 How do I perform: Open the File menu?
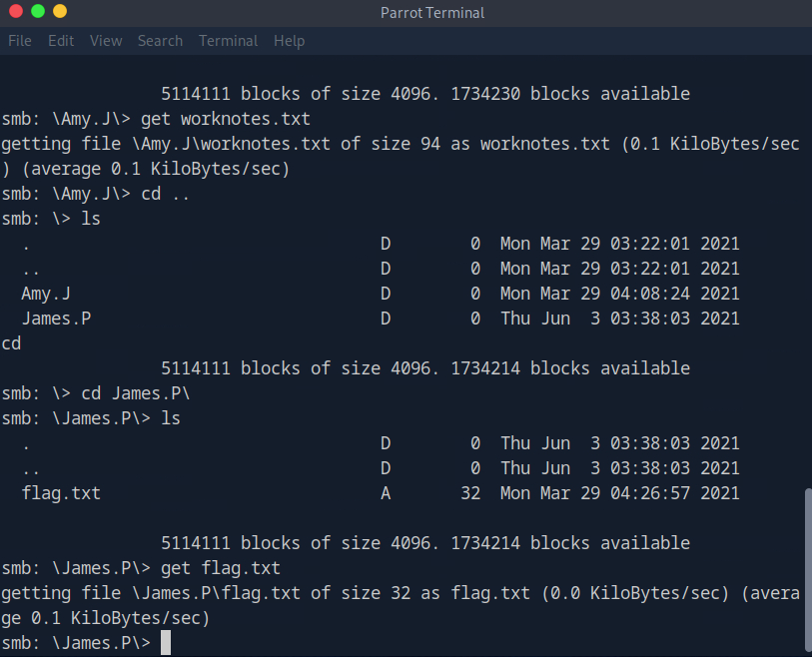pyautogui.click(x=20, y=41)
